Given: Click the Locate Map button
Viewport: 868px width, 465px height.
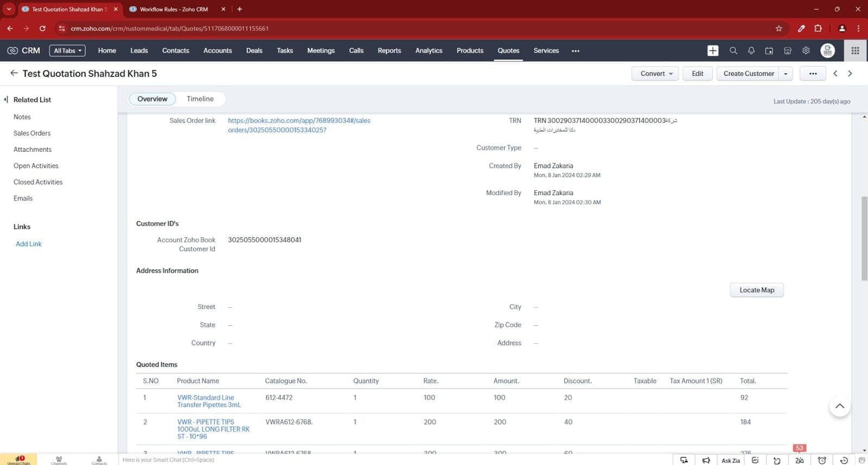Looking at the screenshot, I should coord(757,290).
